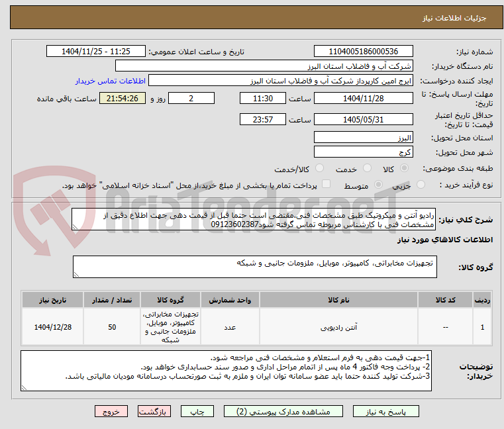The height and width of the screenshot is (429, 504).
Task: Click the خروج exit button
Action: pos(111,411)
